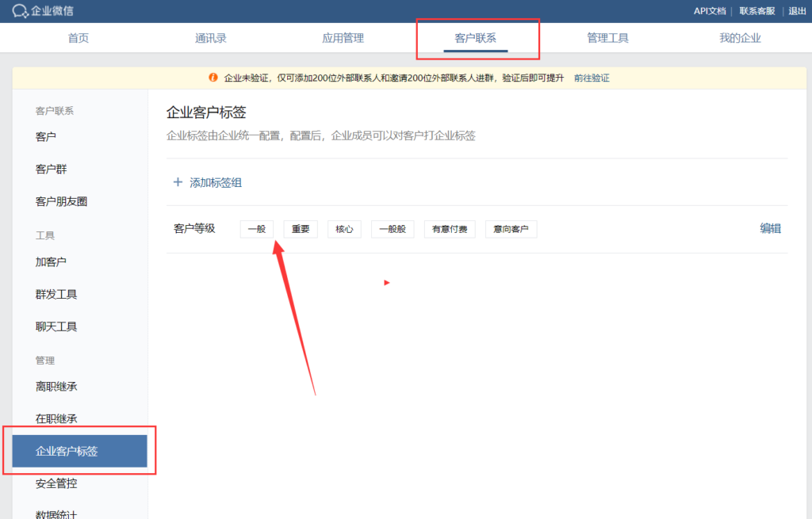812x519 pixels.
Task: Open the 应用管理 tab
Action: click(x=343, y=38)
